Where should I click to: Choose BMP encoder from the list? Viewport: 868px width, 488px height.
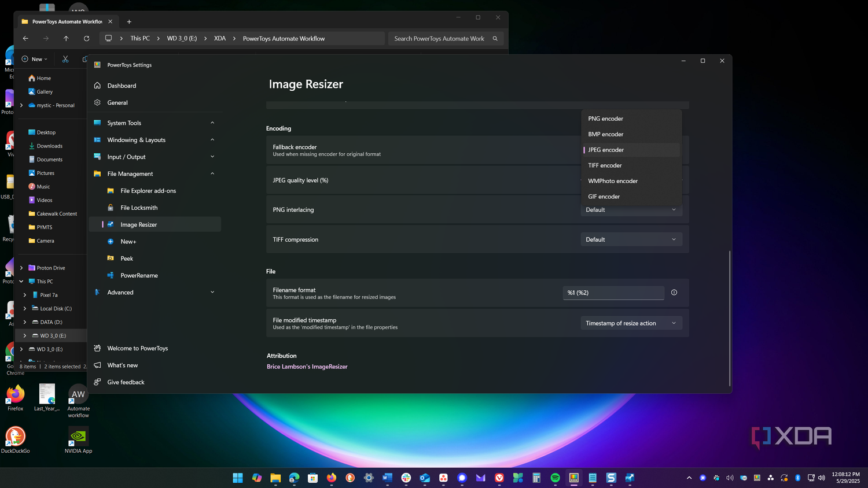[x=631, y=134]
